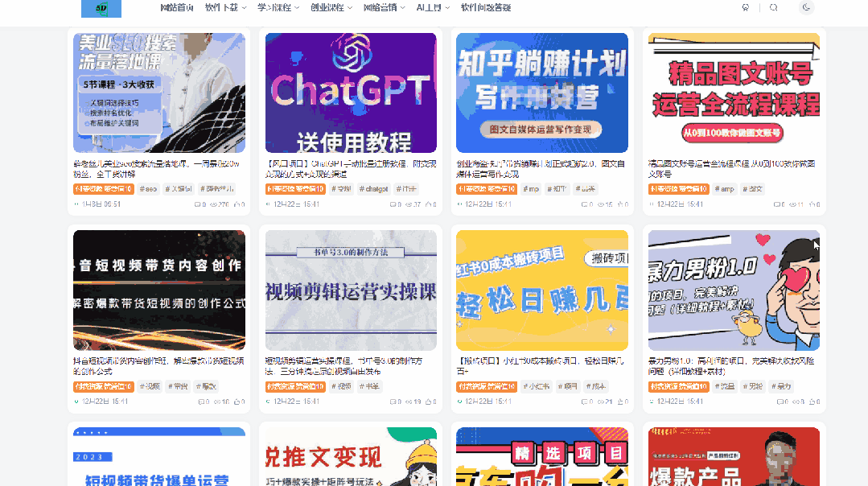Viewport: 868px width, 486px height.
Task: Open the 精选项目 thumbnail
Action: 542,457
